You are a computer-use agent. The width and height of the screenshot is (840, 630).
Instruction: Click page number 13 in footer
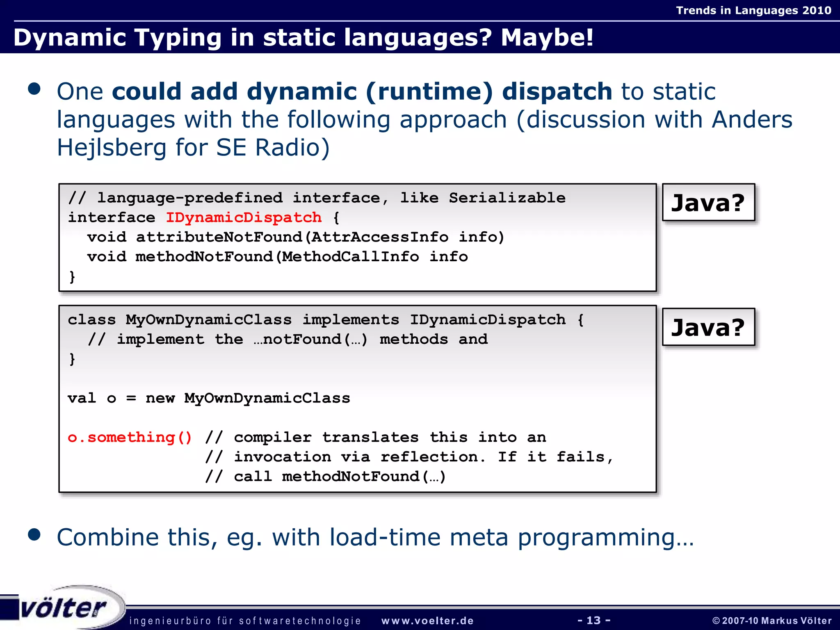click(x=593, y=620)
